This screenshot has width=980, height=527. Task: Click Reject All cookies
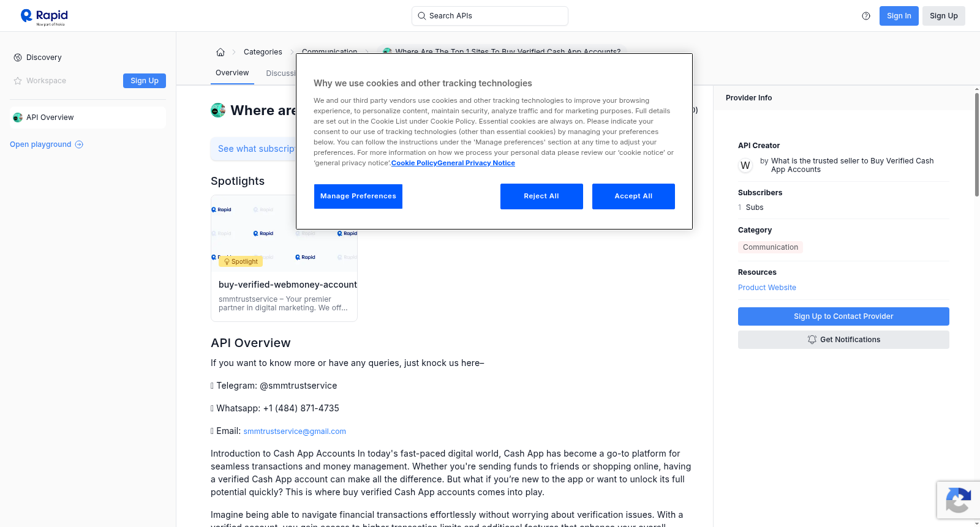coord(541,196)
